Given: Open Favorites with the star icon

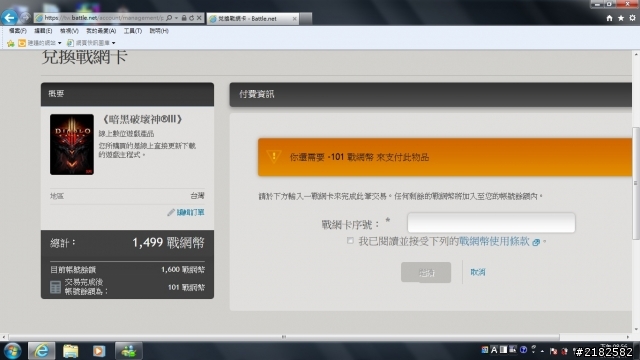Looking at the screenshot, I should pos(621,18).
